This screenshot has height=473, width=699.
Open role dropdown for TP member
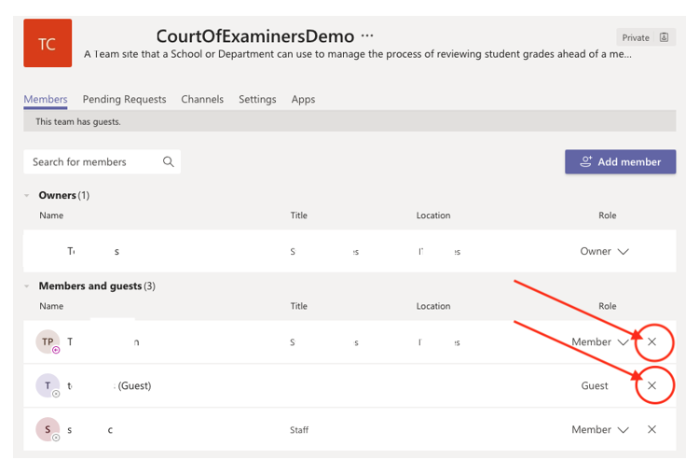coord(600,342)
